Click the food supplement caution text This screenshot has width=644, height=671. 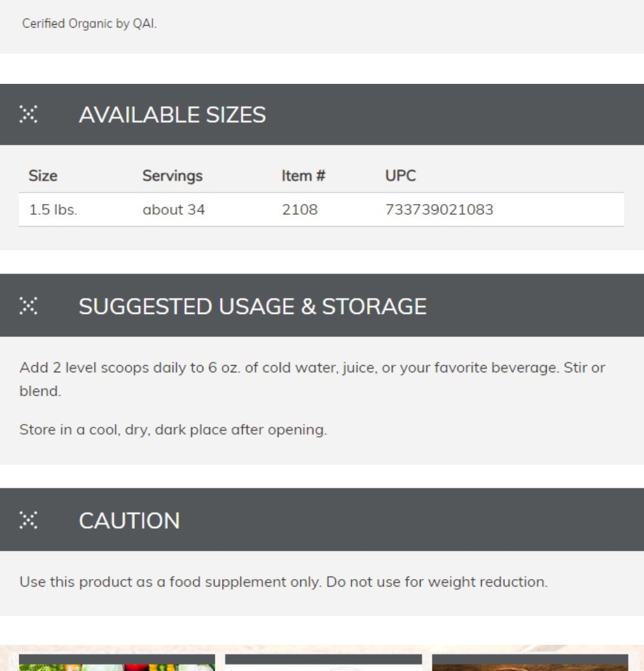coord(283,582)
